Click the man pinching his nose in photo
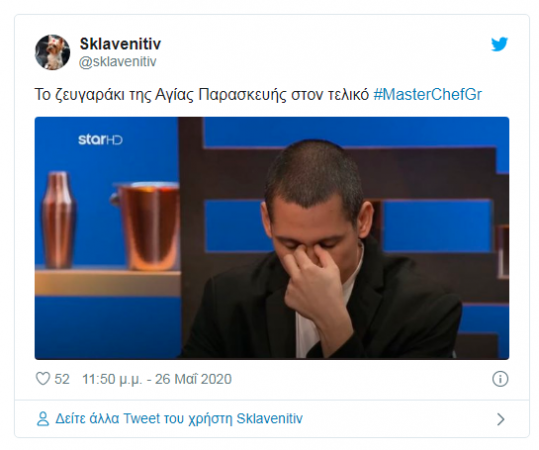Screen dimensions: 539x450 pyautogui.click(x=320, y=251)
